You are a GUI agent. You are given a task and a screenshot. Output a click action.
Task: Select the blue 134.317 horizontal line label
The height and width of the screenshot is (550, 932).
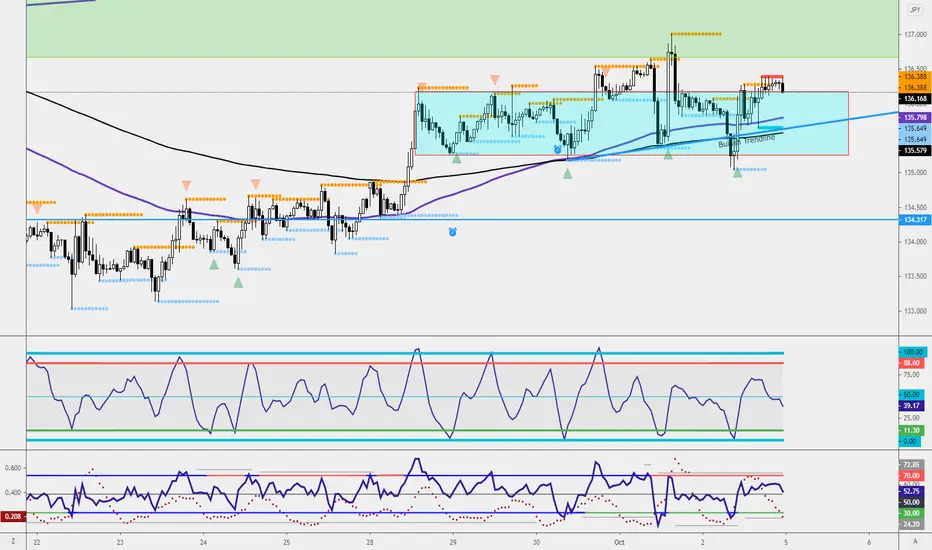click(x=915, y=220)
